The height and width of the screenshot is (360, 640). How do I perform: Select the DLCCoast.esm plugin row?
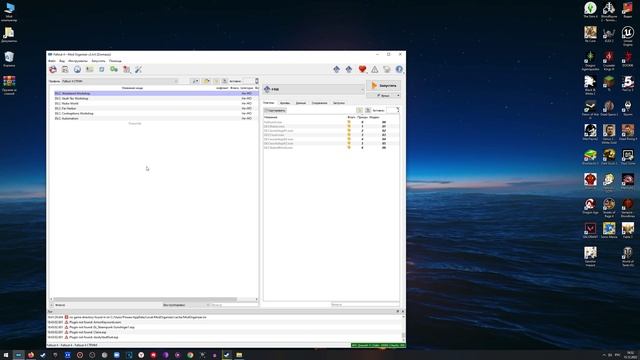(331, 135)
